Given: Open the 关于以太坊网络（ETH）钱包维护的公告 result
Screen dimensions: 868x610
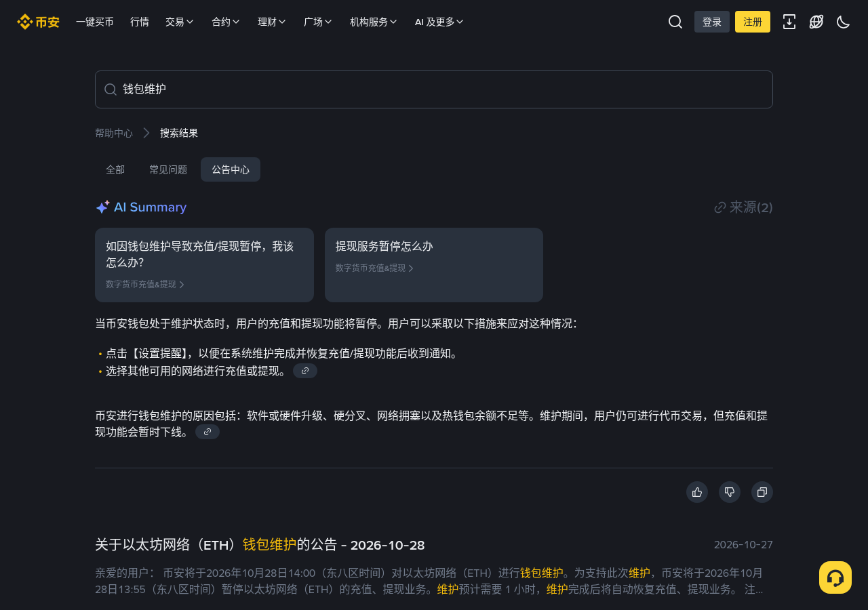Looking at the screenshot, I should coord(260,545).
